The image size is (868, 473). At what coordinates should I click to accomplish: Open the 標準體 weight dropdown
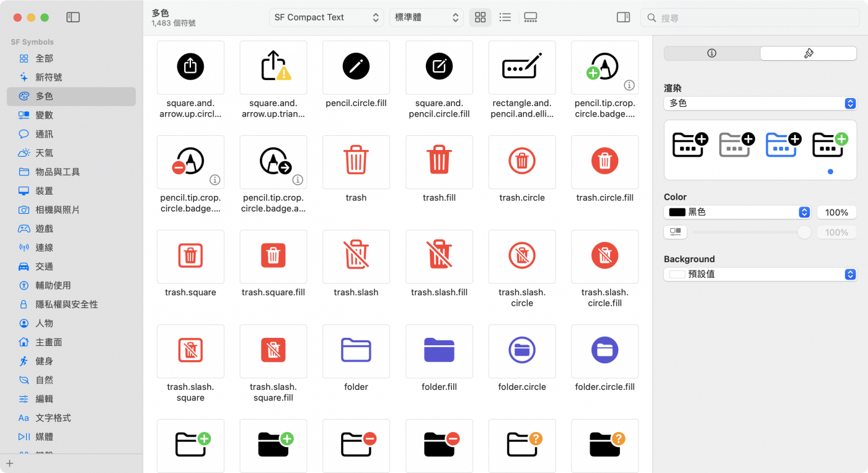pos(427,17)
